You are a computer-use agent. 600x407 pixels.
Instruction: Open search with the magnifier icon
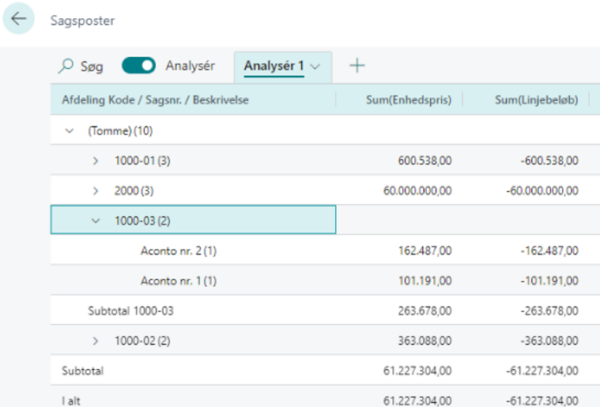pyautogui.click(x=66, y=66)
